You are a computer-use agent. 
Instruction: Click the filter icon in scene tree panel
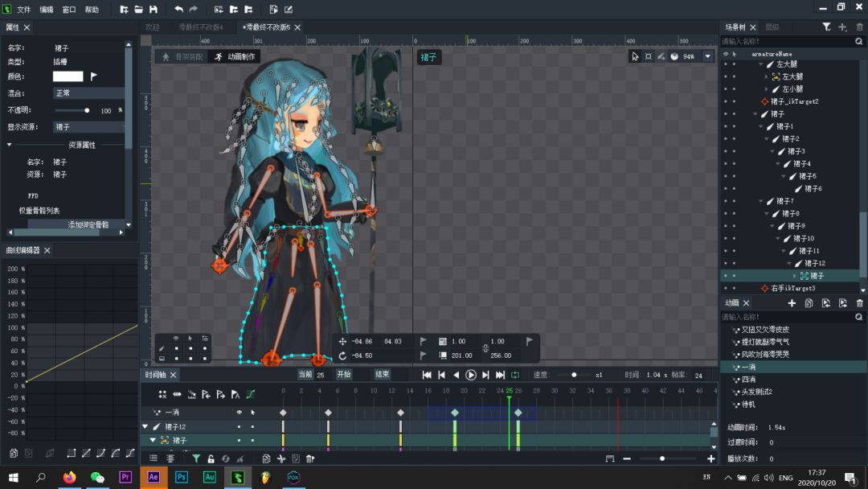point(826,27)
